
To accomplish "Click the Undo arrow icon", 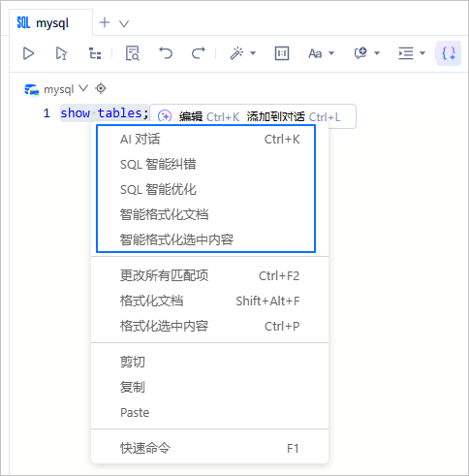I will (166, 53).
